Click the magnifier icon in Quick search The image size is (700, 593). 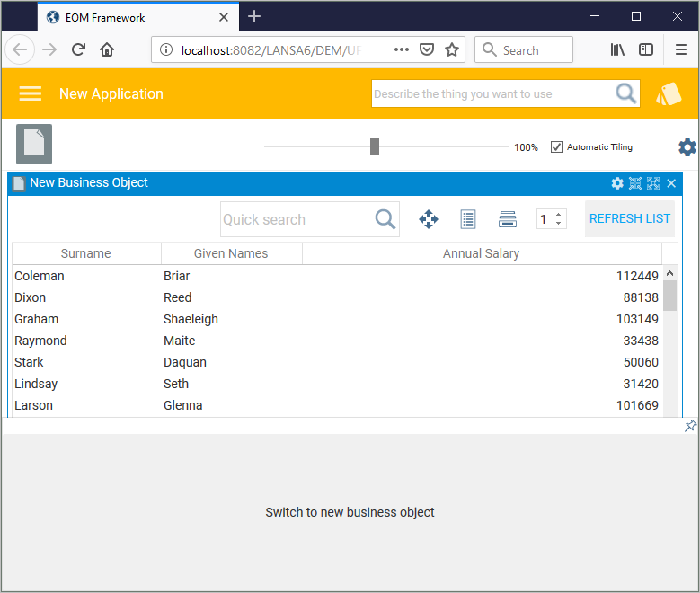(x=385, y=219)
